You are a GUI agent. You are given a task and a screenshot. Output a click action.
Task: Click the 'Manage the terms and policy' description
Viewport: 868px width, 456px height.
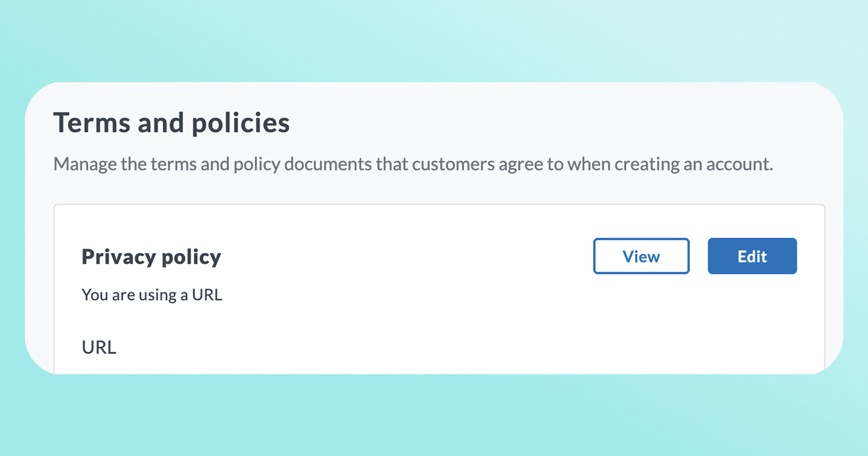pyautogui.click(x=413, y=164)
